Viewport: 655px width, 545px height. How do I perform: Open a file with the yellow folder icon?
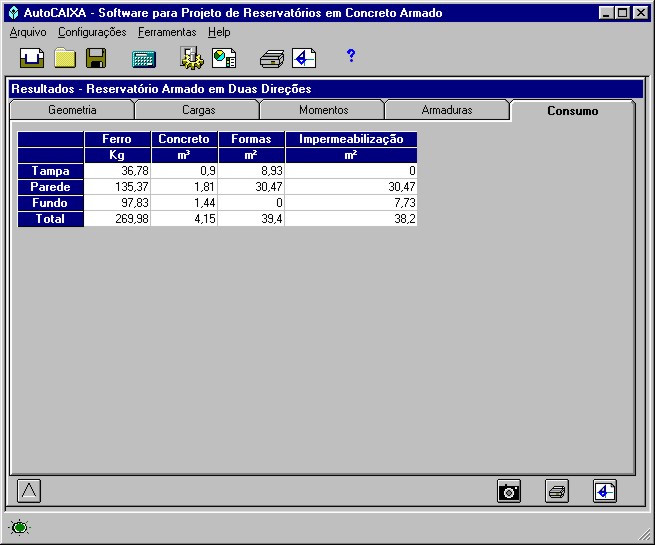(x=65, y=58)
